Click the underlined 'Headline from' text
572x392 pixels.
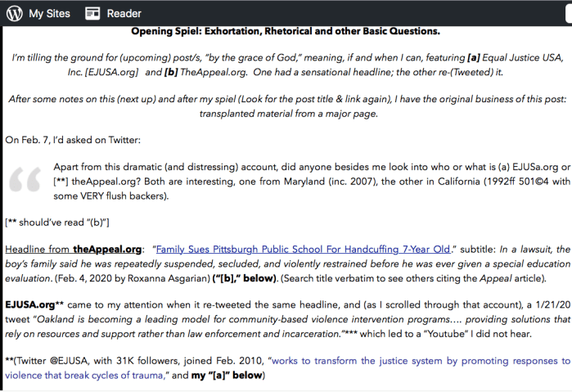click(38, 249)
